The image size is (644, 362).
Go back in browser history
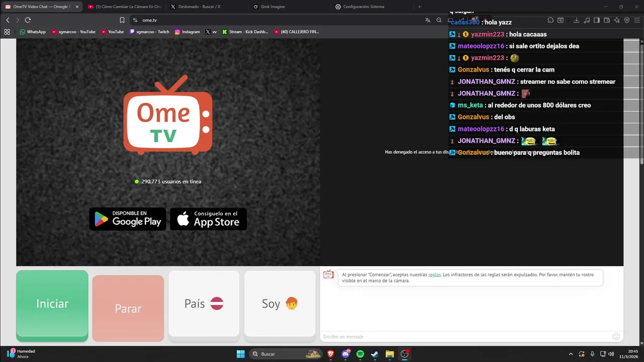8,20
